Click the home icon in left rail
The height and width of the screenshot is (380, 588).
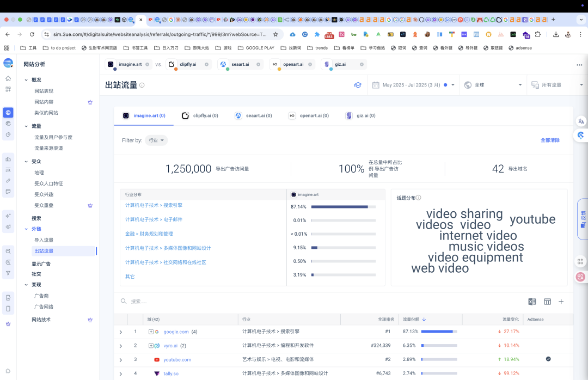point(8,78)
